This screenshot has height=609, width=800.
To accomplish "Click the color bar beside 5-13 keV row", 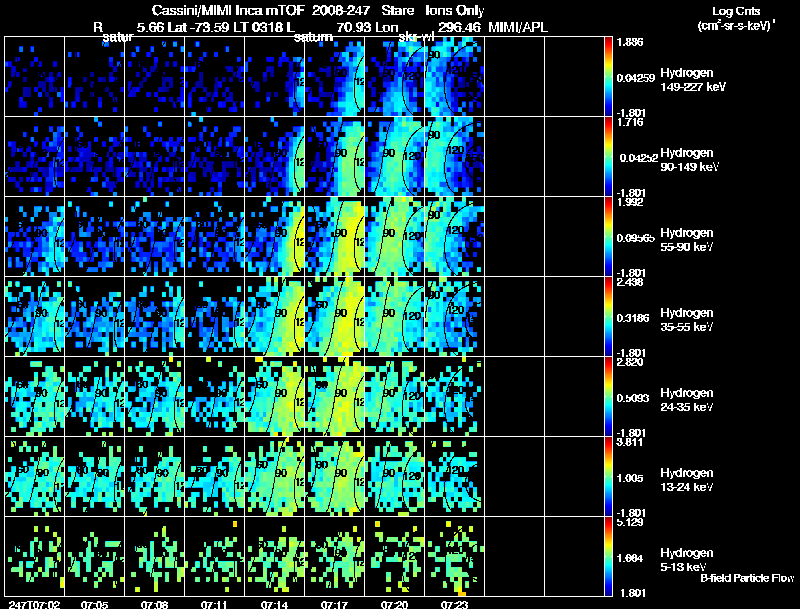I will 608,557.
